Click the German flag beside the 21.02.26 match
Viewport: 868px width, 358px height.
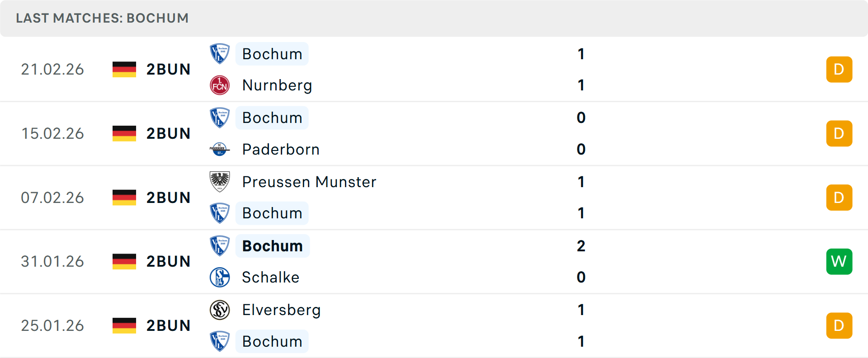[x=123, y=69]
